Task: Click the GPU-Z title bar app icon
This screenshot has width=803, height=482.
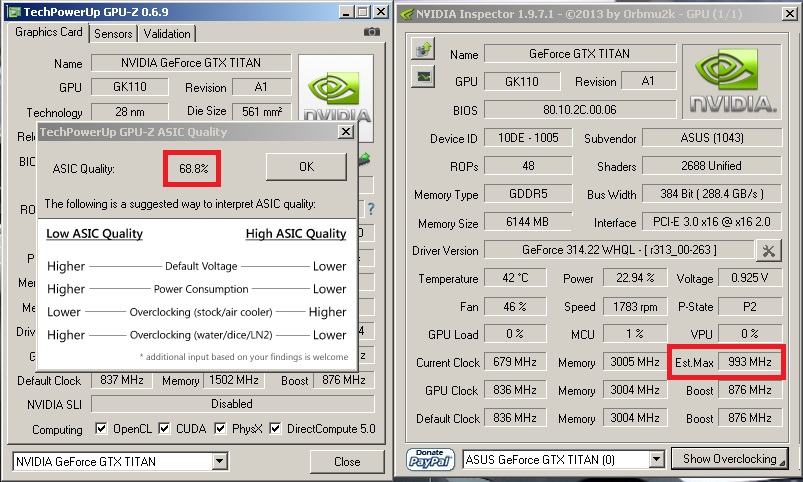Action: (x=15, y=11)
